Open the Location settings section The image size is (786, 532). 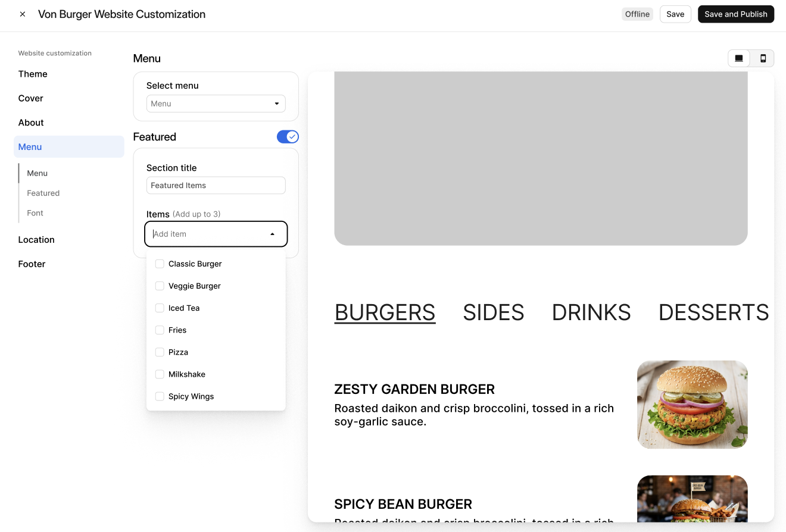point(36,240)
